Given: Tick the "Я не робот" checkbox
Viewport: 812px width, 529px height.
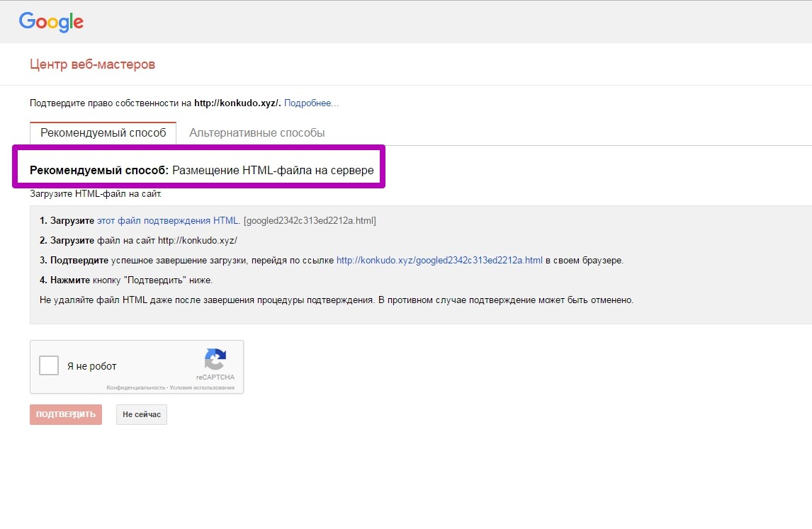Looking at the screenshot, I should point(49,365).
